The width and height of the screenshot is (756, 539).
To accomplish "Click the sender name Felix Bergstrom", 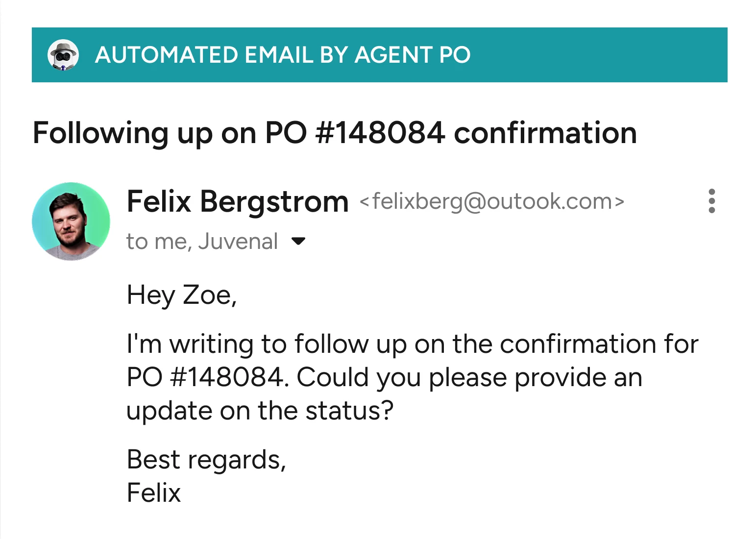I will pos(237,201).
